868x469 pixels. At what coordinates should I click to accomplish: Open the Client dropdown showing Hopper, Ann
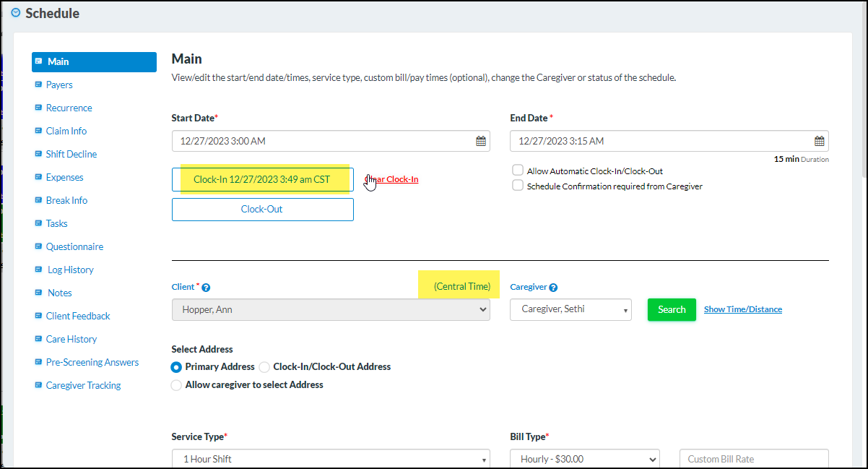[330, 309]
